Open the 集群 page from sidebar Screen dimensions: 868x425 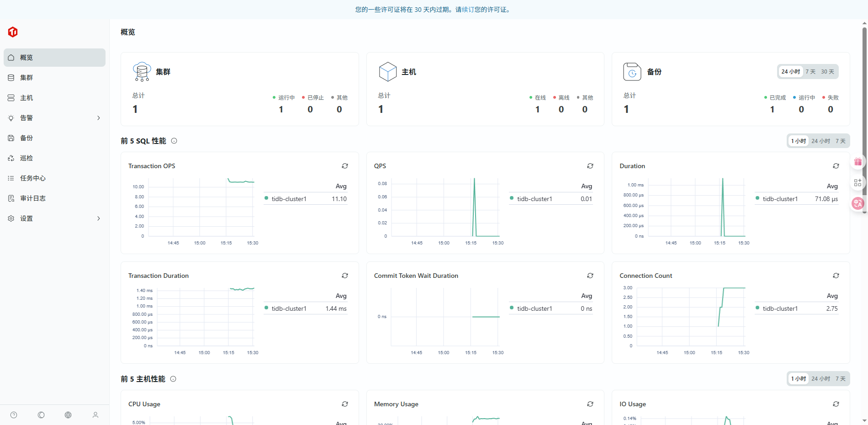coord(26,78)
